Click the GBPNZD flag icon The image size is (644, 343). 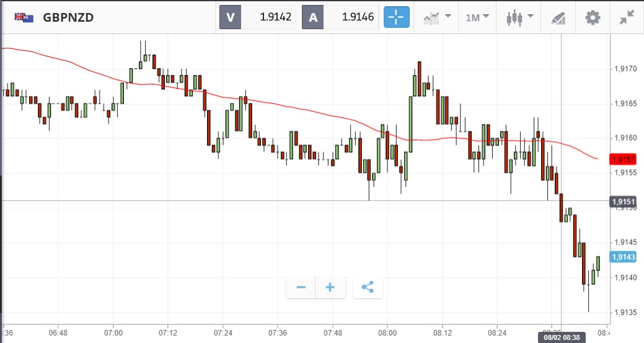click(24, 17)
